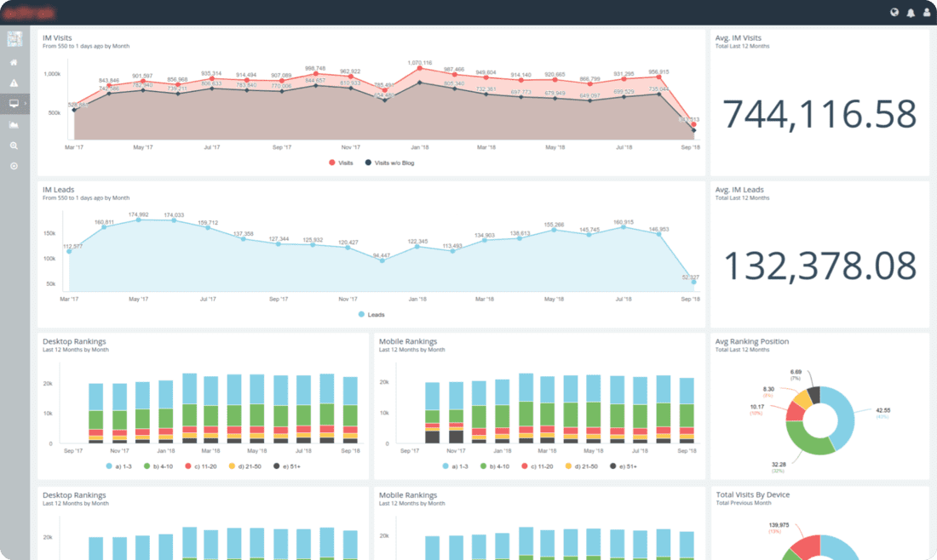Toggle c) 11-20 in Mobile Rankings legend
The height and width of the screenshot is (560, 937).
click(537, 466)
